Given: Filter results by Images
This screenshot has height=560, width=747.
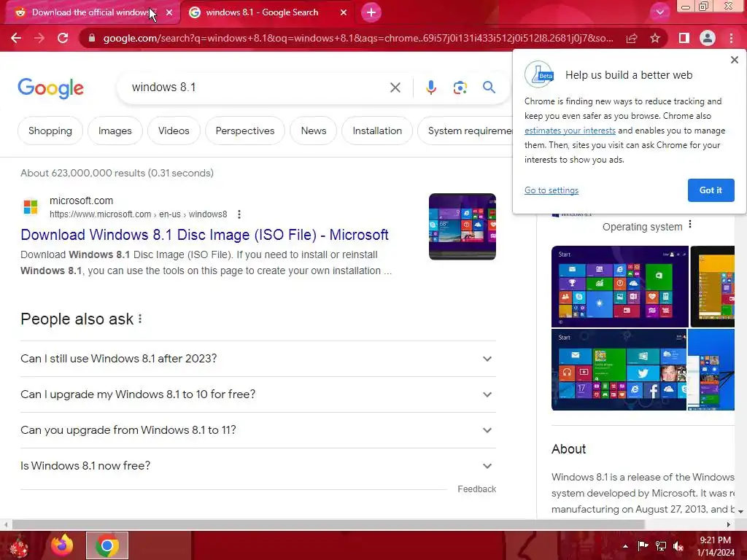Looking at the screenshot, I should [x=115, y=131].
